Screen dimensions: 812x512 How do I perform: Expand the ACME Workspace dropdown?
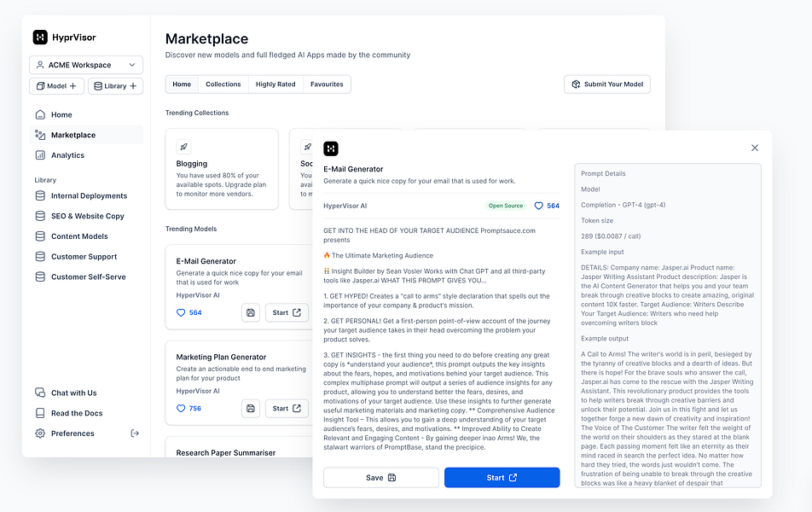(x=86, y=65)
